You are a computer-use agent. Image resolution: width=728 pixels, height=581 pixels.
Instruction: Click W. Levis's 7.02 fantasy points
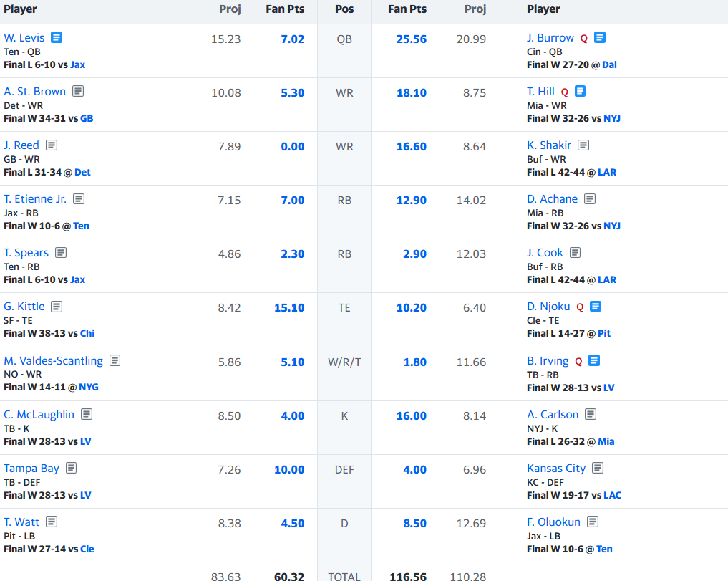[293, 39]
